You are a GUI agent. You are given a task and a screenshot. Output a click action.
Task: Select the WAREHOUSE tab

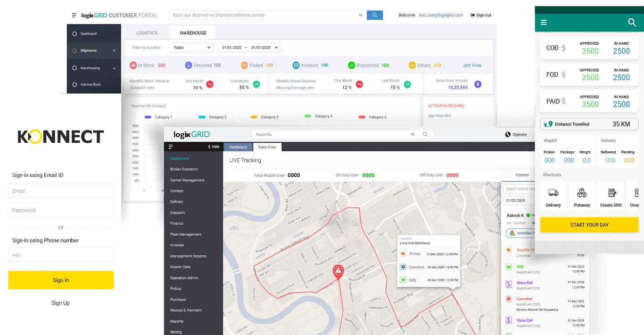[193, 33]
